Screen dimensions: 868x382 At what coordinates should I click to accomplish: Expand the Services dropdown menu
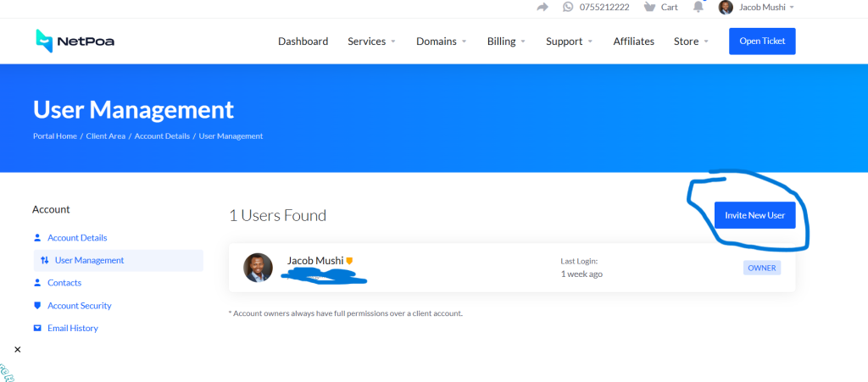click(371, 42)
